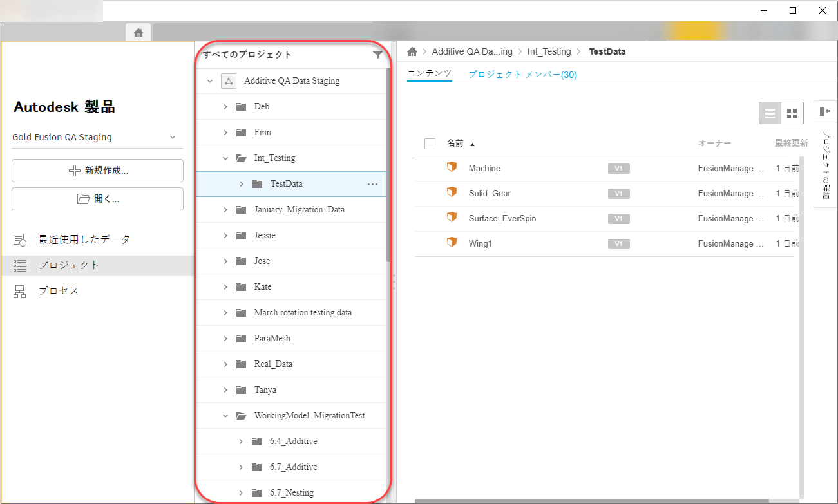Viewport: 838px width, 504px height.
Task: Expand the TestData folder node
Action: point(241,184)
